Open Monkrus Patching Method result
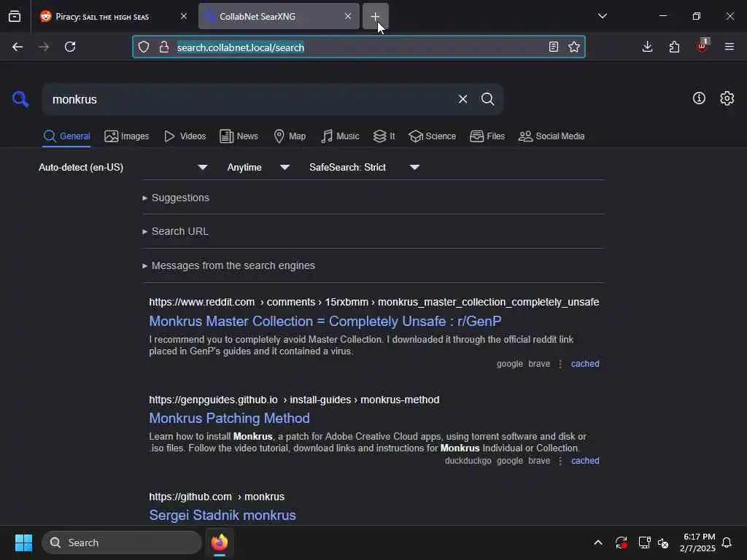The width and height of the screenshot is (747, 560). pos(229,418)
